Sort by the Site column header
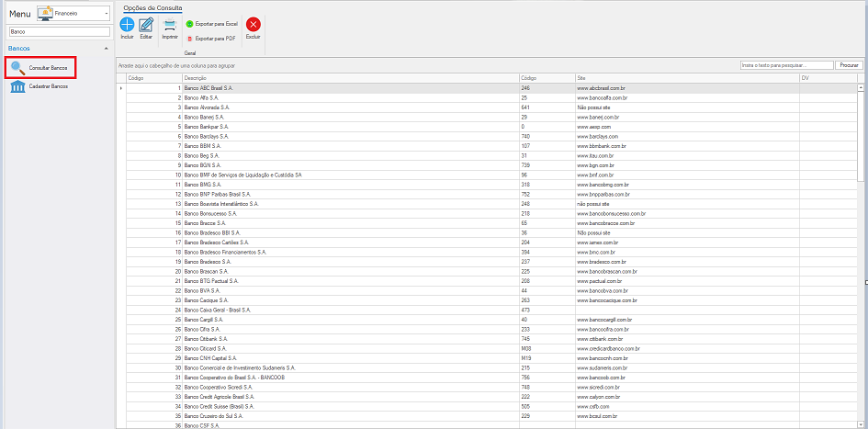 click(x=687, y=78)
